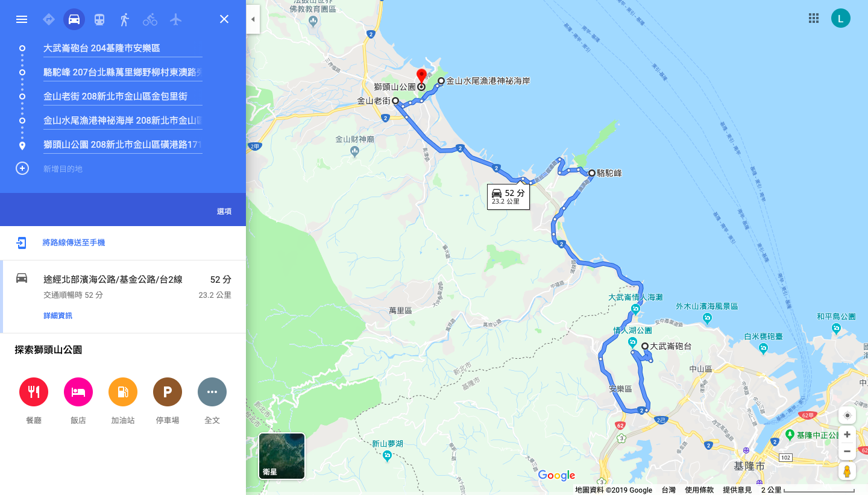Collapse the side panel arrow
This screenshot has width=868, height=495.
click(x=253, y=19)
